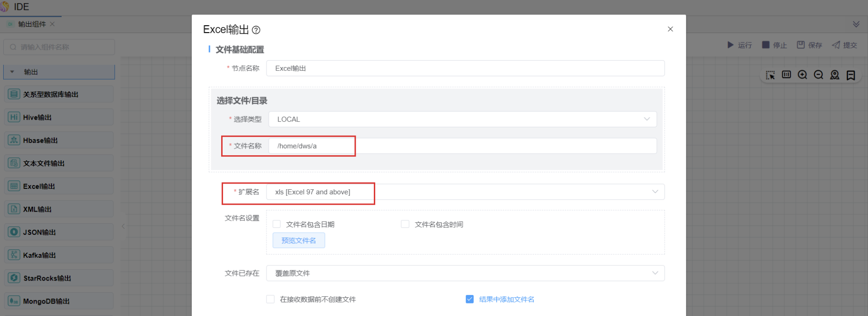Select the MongoDB输出 component icon
Image resolution: width=868 pixels, height=316 pixels.
tap(14, 301)
